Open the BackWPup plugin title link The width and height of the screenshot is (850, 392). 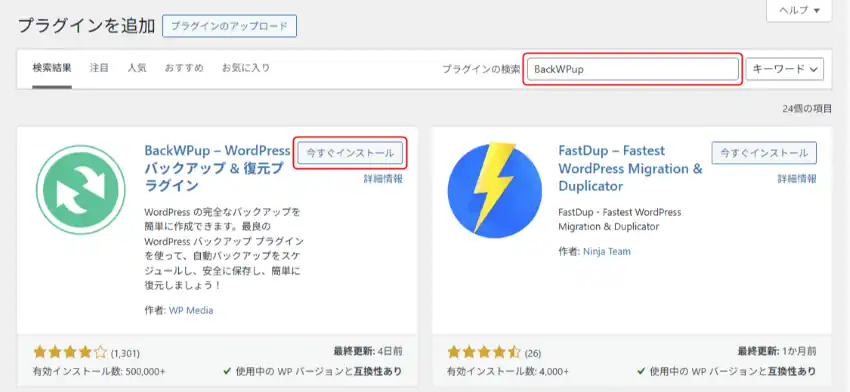coord(217,168)
